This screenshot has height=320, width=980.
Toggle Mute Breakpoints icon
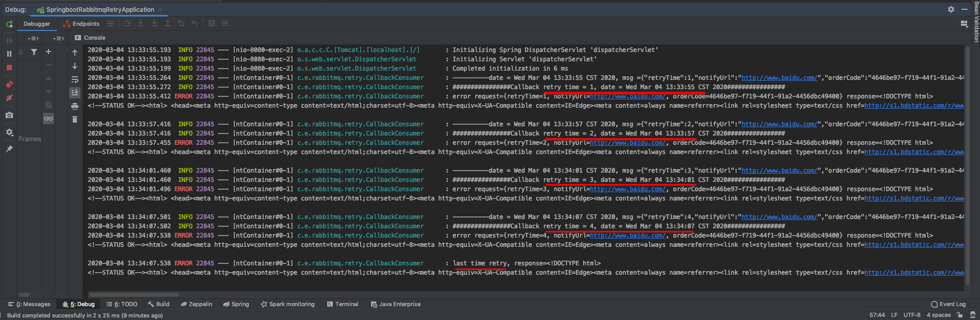[x=9, y=98]
